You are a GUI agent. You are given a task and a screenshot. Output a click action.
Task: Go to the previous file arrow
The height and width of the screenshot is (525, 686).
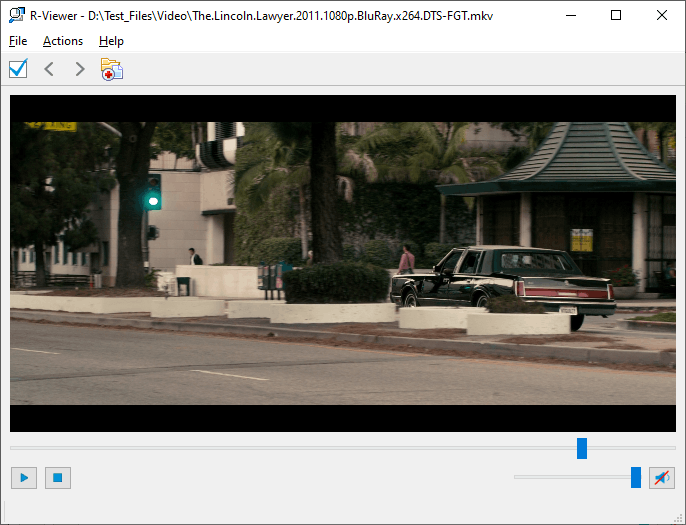tap(49, 69)
